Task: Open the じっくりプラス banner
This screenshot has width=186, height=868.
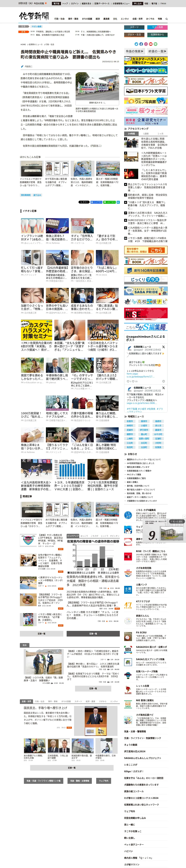Action: point(146,280)
